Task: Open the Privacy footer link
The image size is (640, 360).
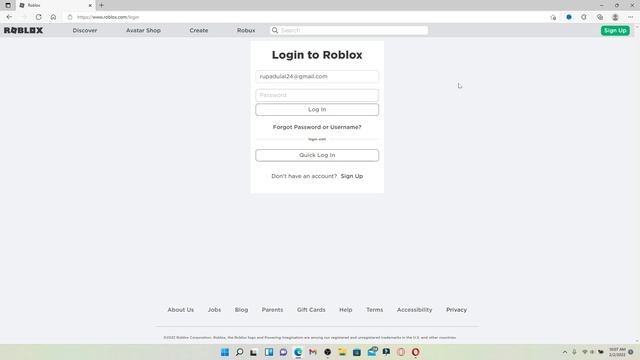Action: click(x=456, y=310)
